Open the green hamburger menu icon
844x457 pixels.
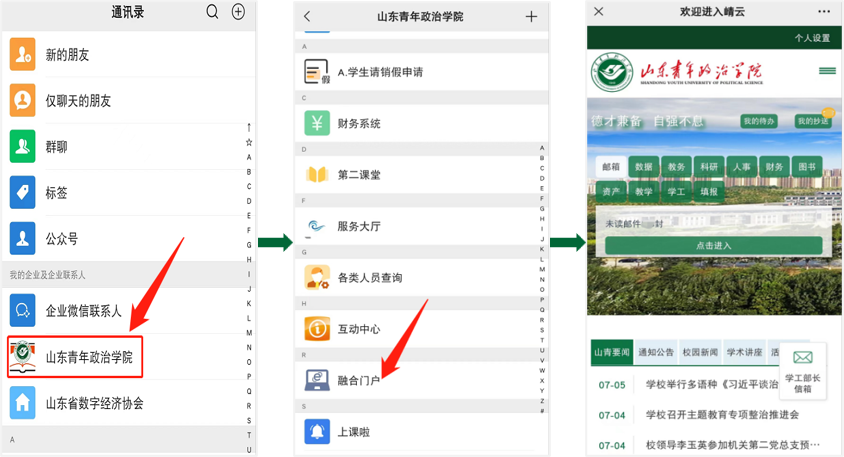(x=827, y=71)
